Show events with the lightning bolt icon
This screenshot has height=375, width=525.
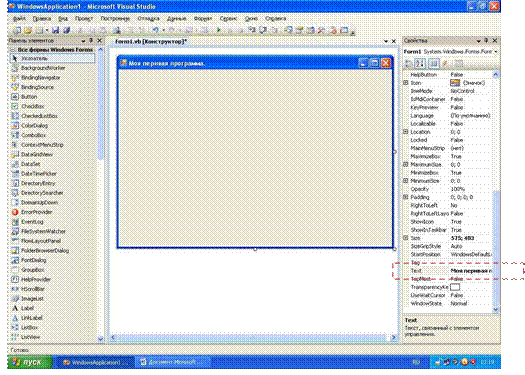[445, 63]
